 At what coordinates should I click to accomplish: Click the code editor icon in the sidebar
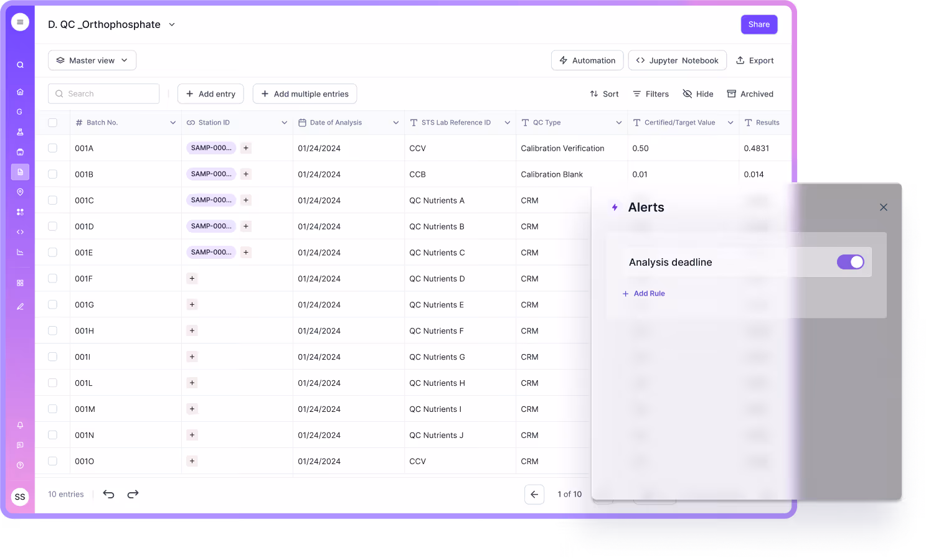[19, 231]
